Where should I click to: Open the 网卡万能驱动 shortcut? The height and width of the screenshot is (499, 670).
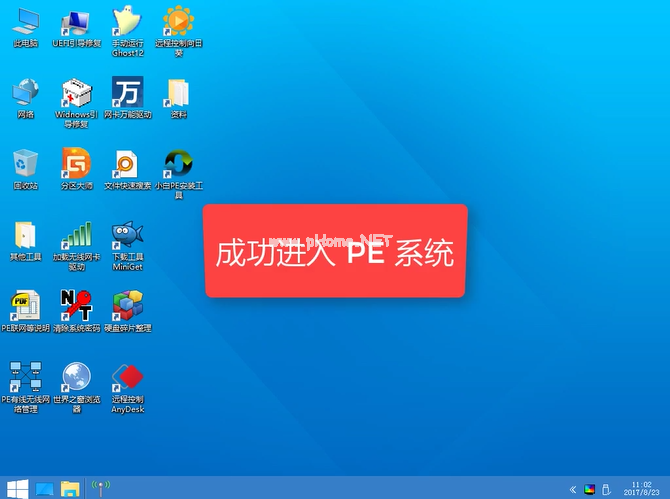pos(127,98)
